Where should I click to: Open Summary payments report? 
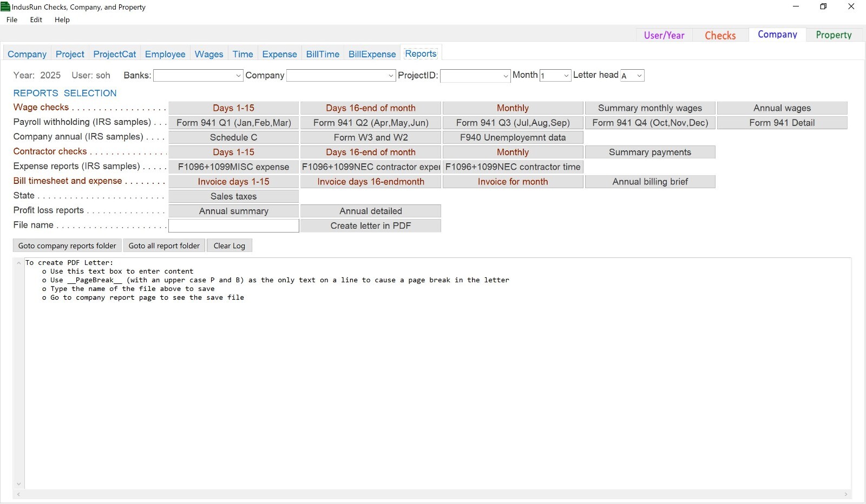pos(650,152)
